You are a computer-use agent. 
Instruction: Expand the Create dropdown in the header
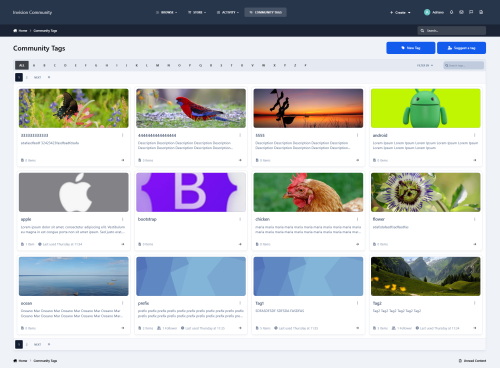point(400,12)
